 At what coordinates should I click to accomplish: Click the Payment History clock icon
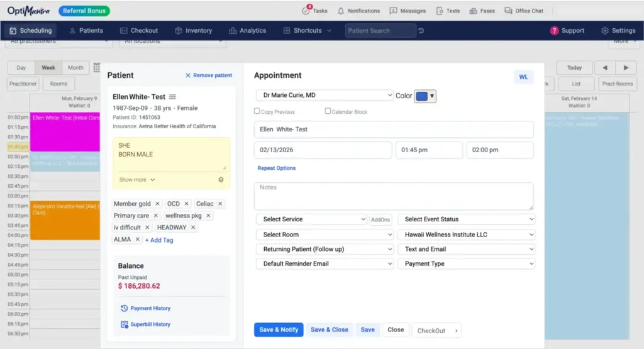pos(124,308)
